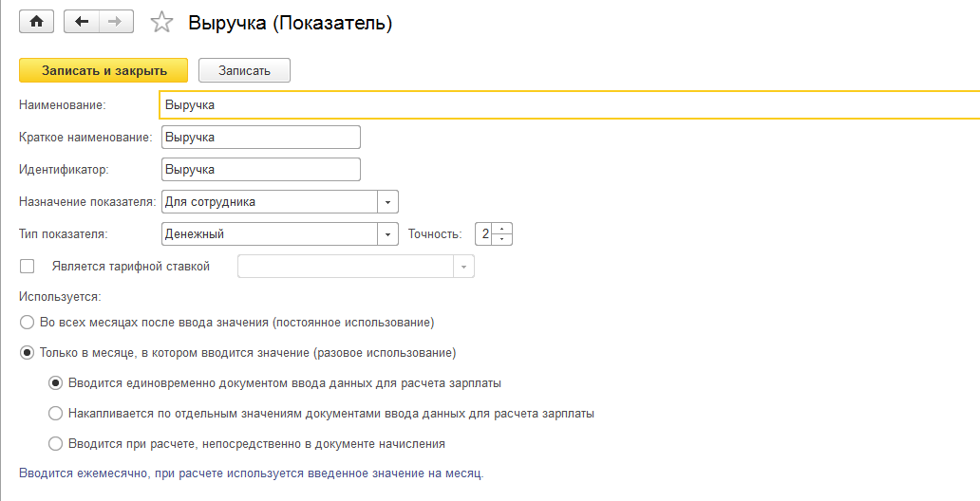Increase precision with the up stepper arrow
The image size is (980, 501).
(502, 229)
